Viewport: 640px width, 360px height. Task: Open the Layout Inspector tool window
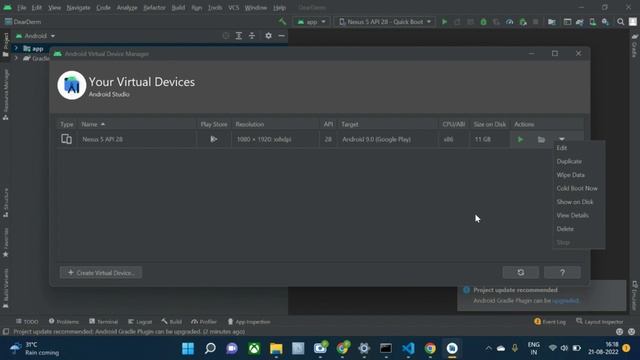600,322
